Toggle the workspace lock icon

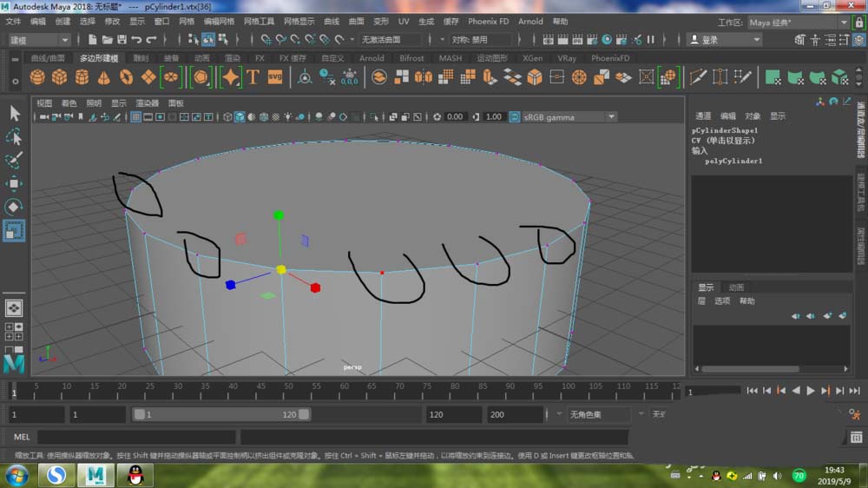coord(859,23)
